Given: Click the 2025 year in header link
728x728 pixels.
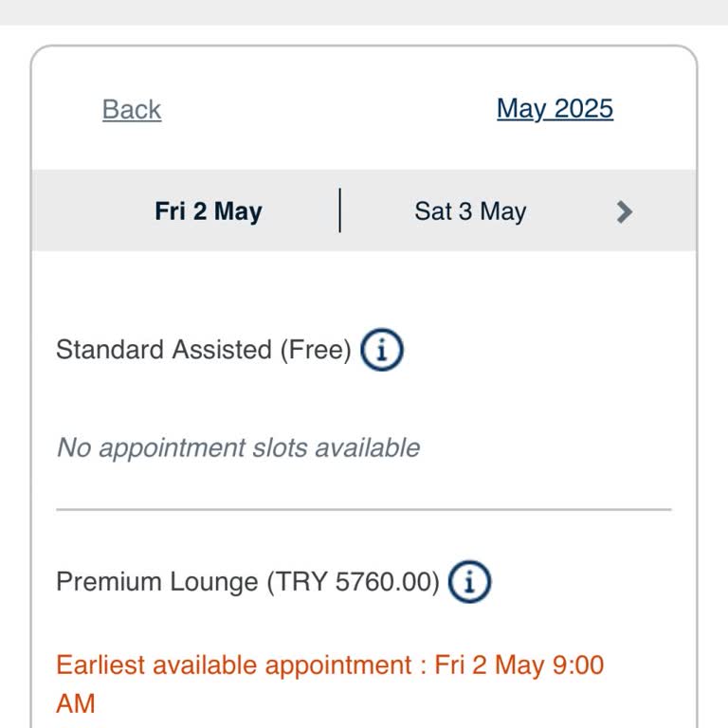Looking at the screenshot, I should 584,109.
